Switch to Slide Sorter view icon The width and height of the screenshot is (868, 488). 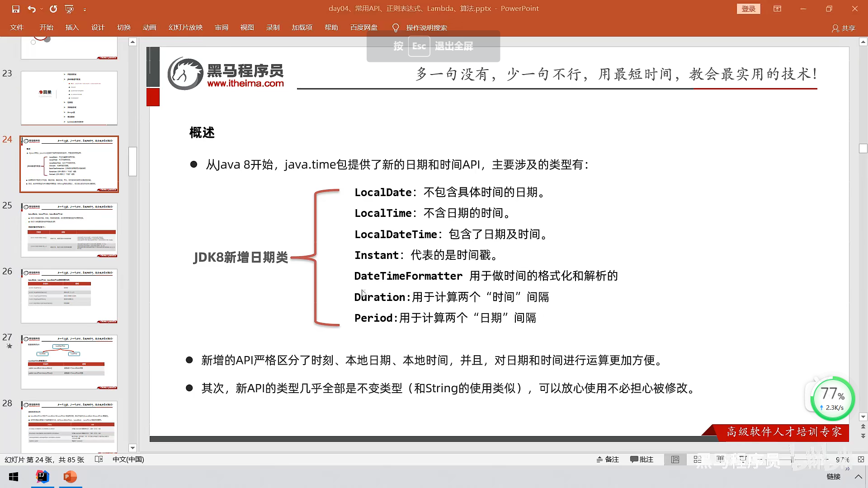click(698, 460)
